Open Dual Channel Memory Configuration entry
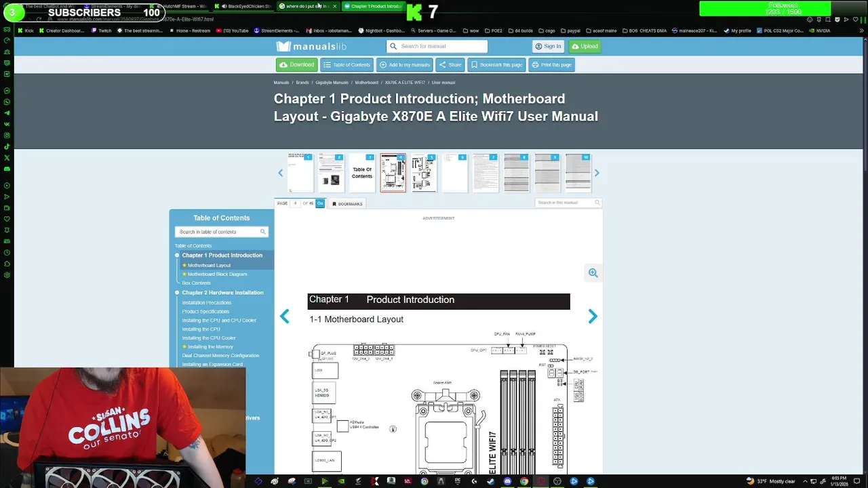 pyautogui.click(x=220, y=356)
